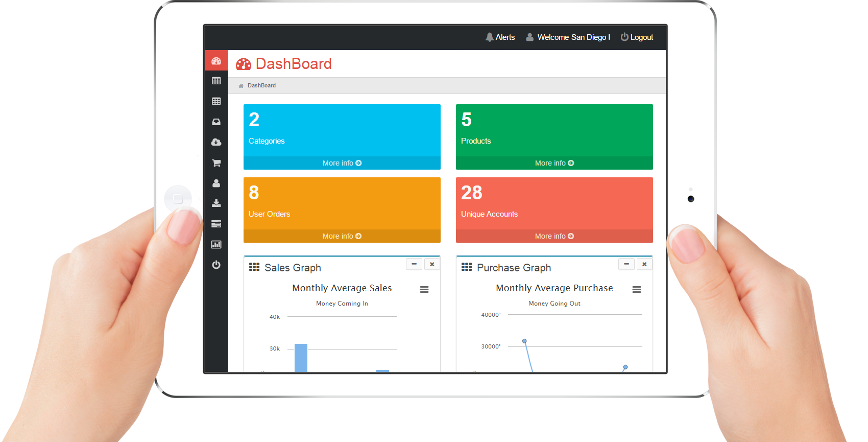Click the power icon beside Logout

624,37
